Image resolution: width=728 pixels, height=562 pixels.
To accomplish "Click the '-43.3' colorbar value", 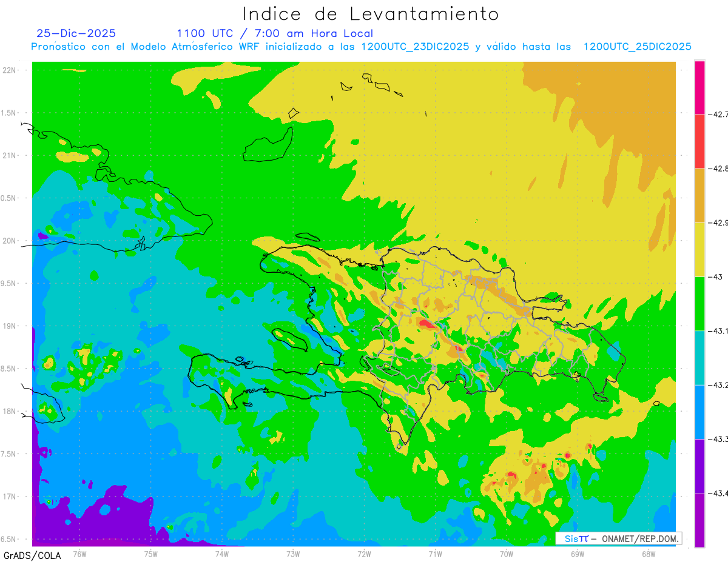I will [719, 439].
